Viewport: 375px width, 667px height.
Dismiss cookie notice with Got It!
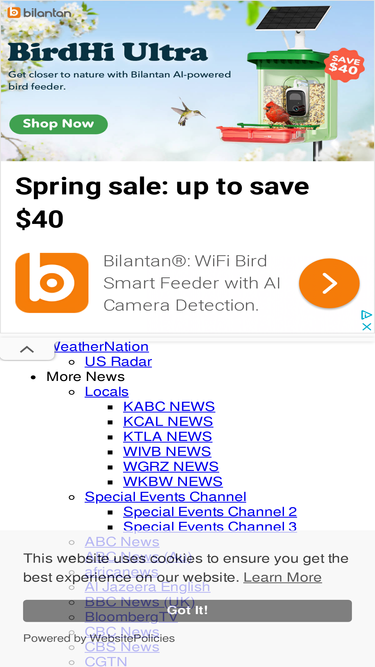click(x=188, y=610)
